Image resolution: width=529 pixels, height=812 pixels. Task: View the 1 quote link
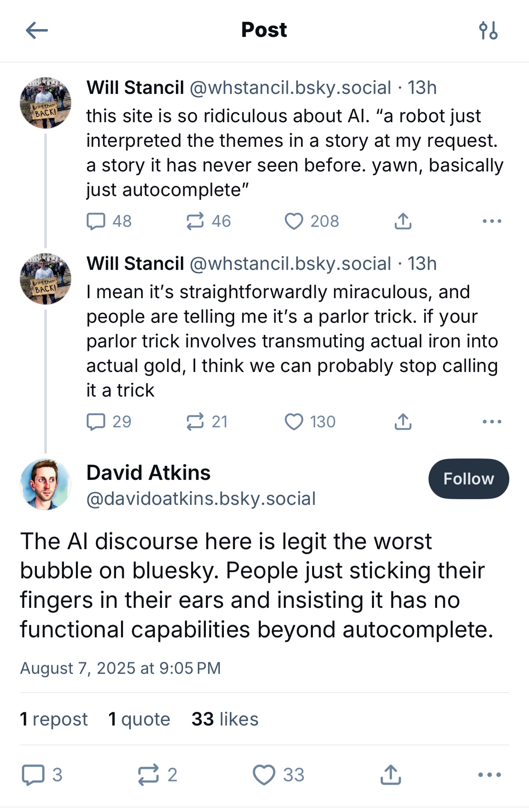(x=139, y=719)
